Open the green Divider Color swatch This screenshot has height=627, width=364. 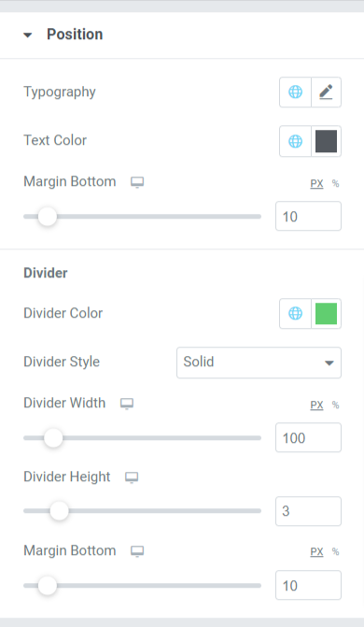coord(326,314)
